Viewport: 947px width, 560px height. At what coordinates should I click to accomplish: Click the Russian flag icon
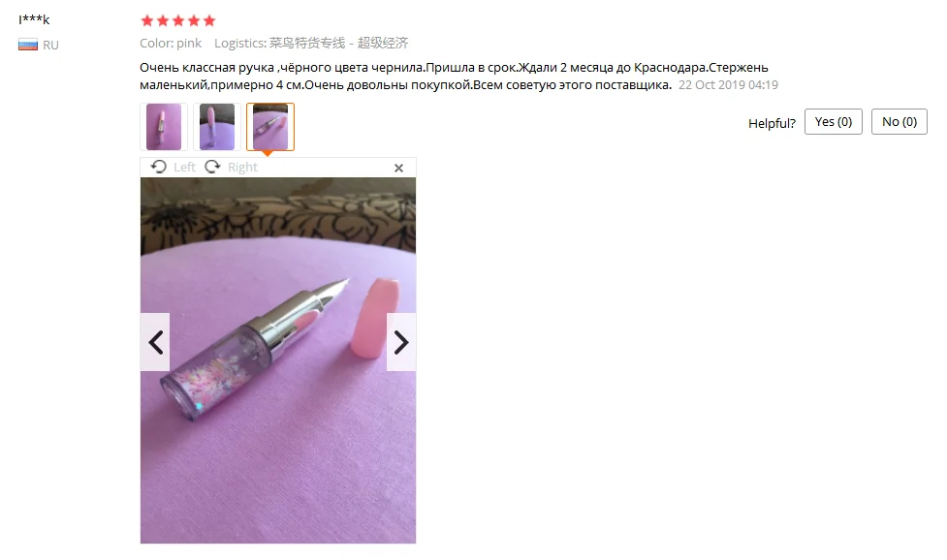point(28,45)
